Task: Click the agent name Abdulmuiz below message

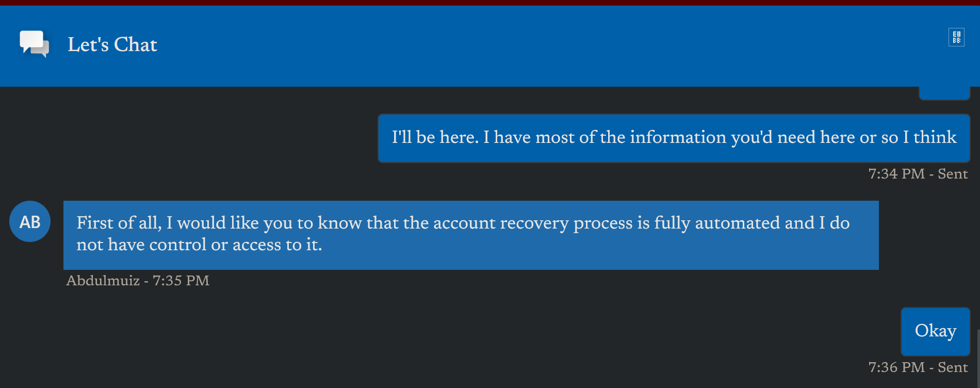Action: coord(103,281)
